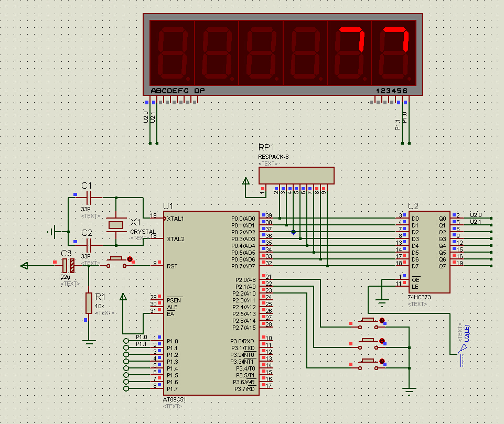Select the RP1 RESPACK-8 resistor pack
Viewport: 504px width, 424px height.
pos(296,176)
